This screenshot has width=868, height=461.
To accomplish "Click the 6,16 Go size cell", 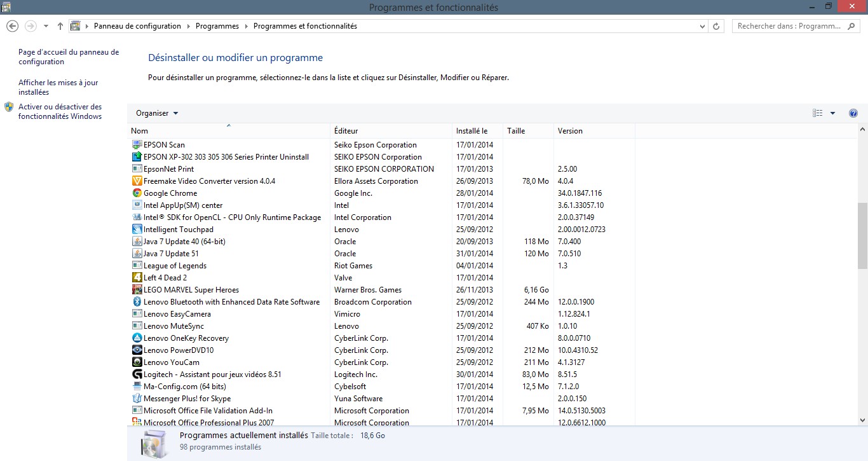I will coord(537,290).
